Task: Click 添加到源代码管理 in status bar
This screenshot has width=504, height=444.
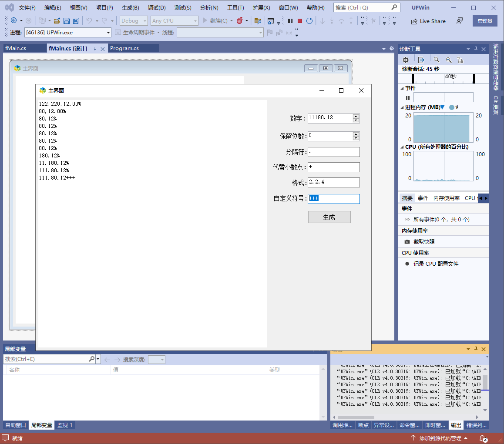Action: pyautogui.click(x=440, y=438)
